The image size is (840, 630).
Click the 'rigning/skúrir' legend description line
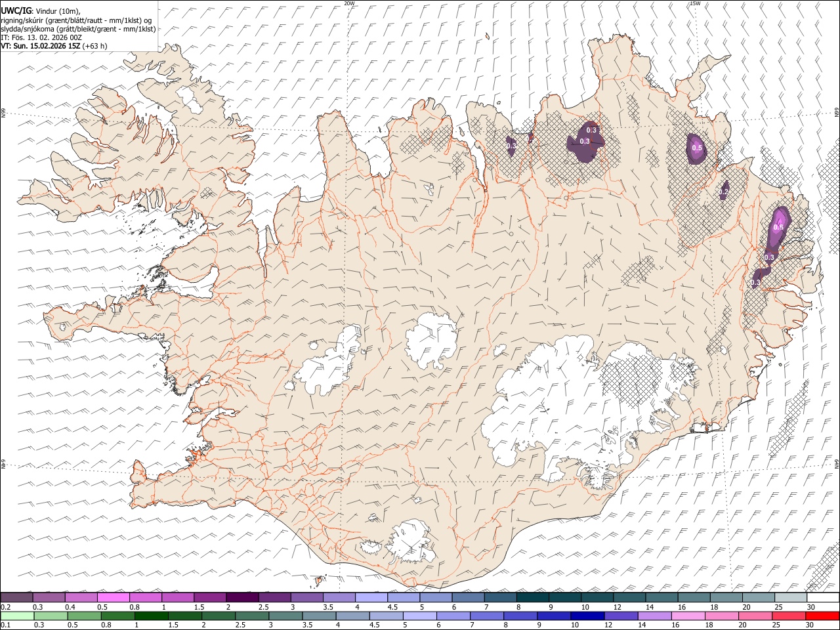(76, 20)
